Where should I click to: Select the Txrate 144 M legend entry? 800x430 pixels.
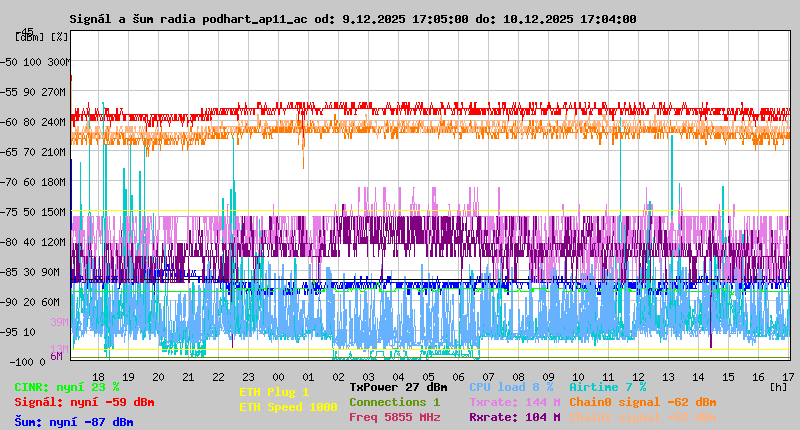coord(514,402)
